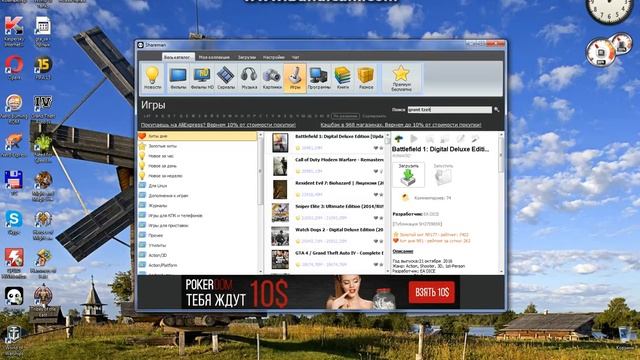The height and width of the screenshot is (360, 640).
Task: Open the Музыка headphones category
Action: pyautogui.click(x=249, y=78)
